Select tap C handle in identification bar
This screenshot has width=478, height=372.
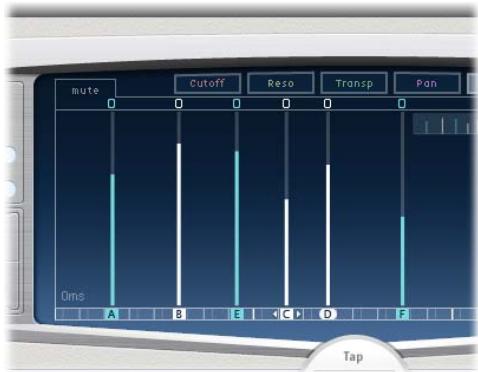point(286,314)
